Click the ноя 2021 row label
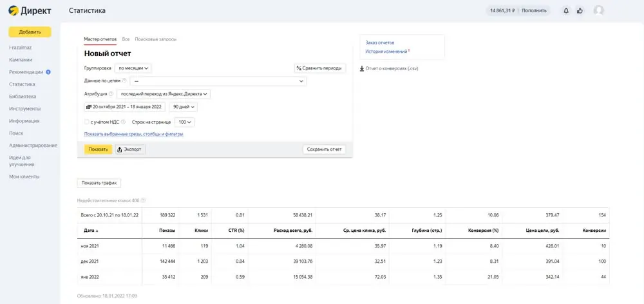644x304 pixels. pyautogui.click(x=89, y=246)
